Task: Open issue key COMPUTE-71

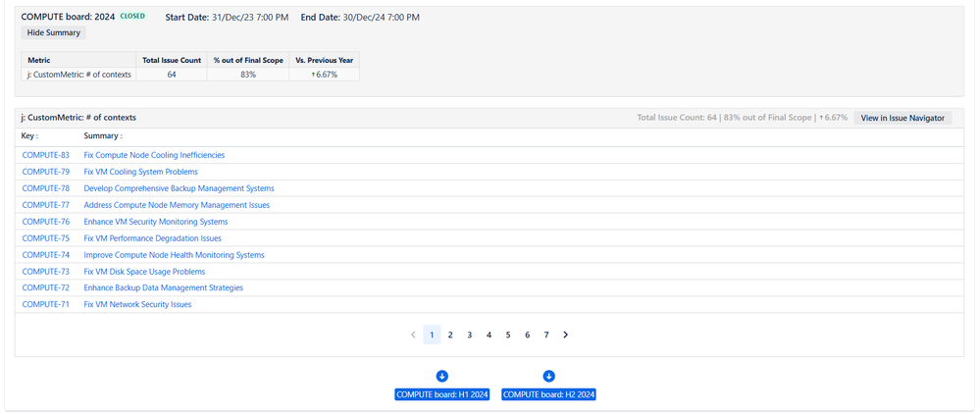Action: [x=46, y=304]
